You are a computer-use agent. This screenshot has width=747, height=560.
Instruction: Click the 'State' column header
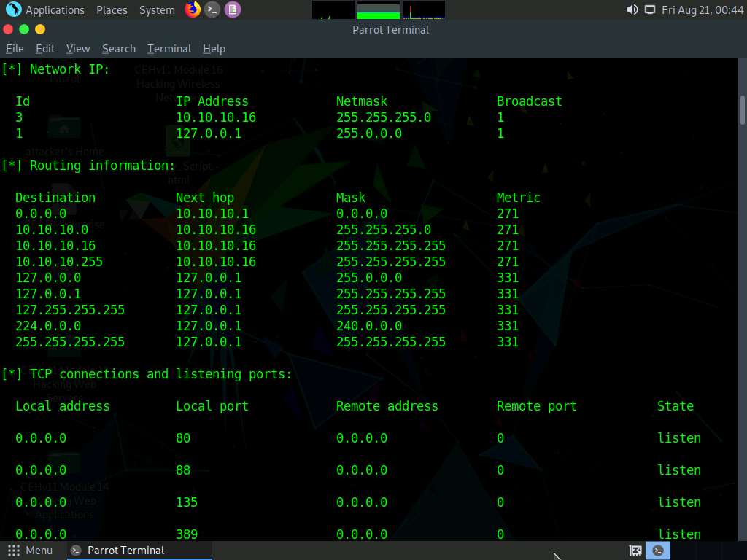point(675,406)
